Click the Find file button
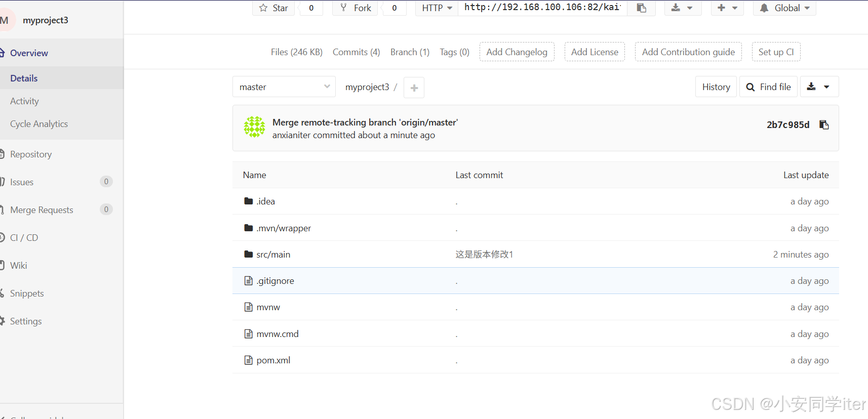 769,87
